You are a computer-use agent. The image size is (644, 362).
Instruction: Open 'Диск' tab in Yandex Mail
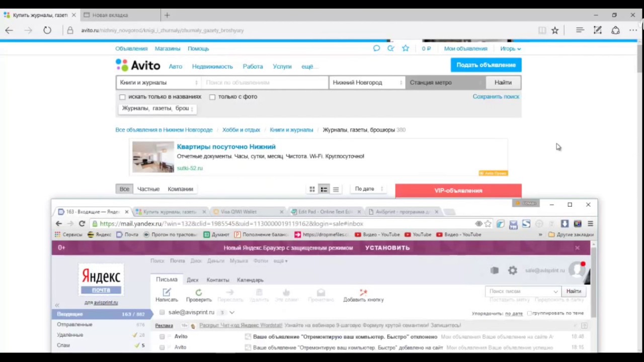[x=193, y=280]
